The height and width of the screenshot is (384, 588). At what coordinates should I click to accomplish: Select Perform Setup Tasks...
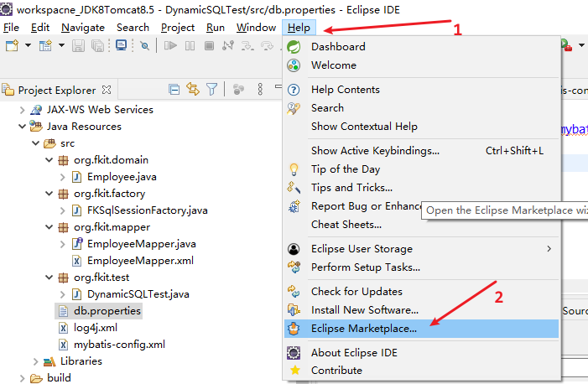tap(422, 267)
